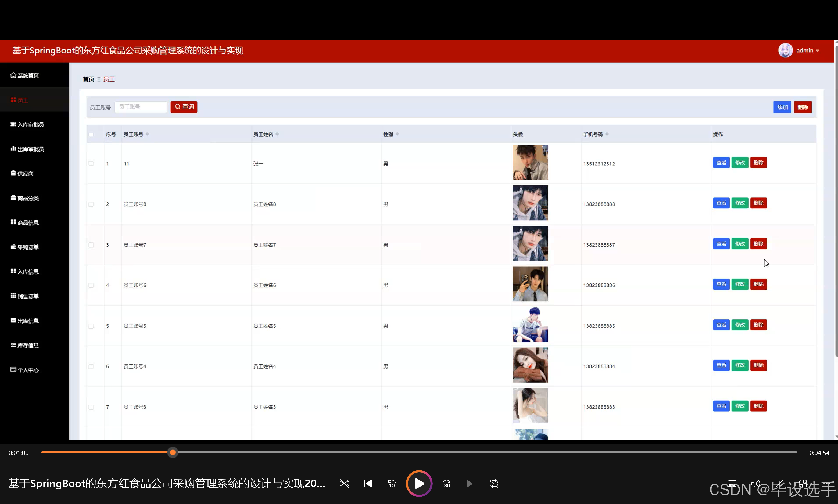Tick the select-all header checkbox

pyautogui.click(x=91, y=135)
